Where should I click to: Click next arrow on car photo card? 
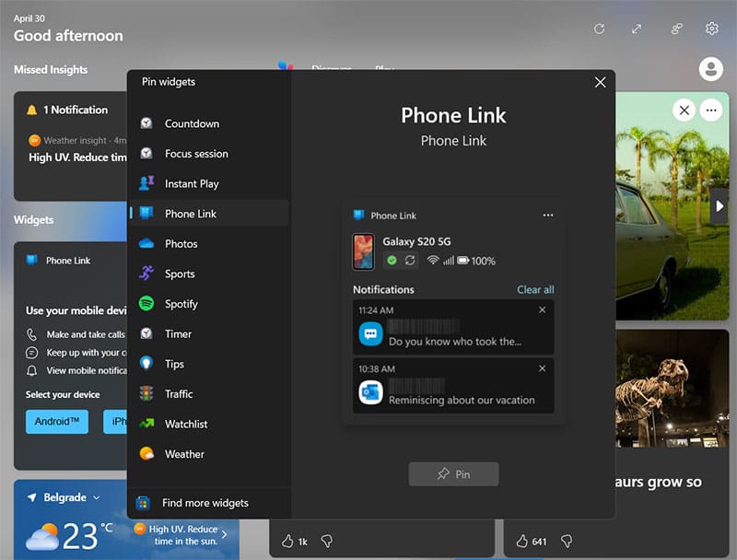coord(719,206)
